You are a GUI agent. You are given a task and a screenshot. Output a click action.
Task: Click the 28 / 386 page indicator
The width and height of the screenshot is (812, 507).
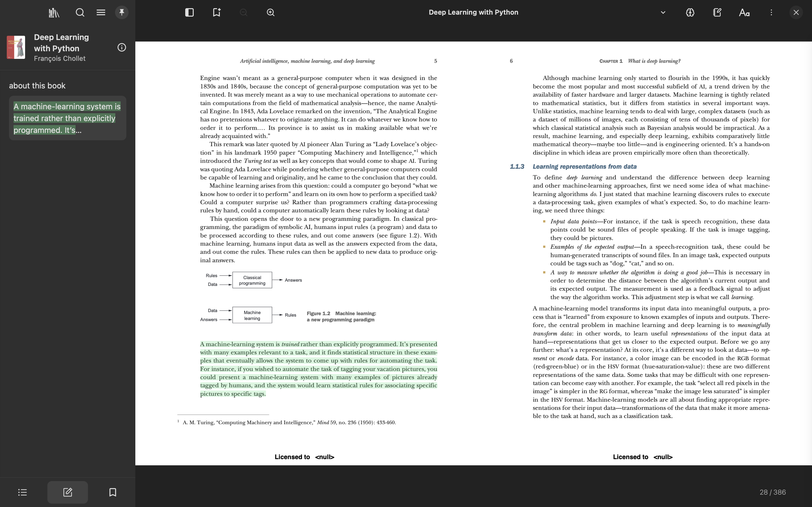773,492
